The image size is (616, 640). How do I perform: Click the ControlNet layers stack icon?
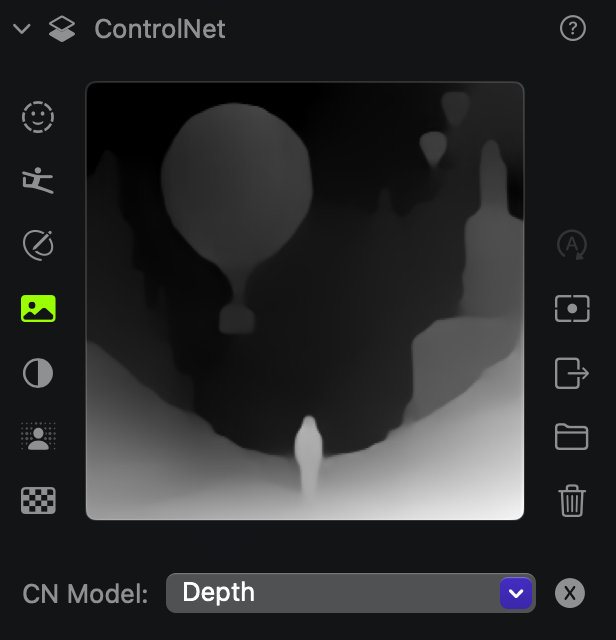[62, 29]
